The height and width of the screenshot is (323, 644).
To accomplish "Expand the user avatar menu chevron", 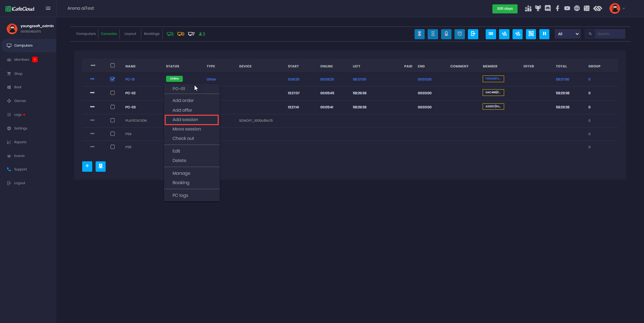I will pyautogui.click(x=624, y=8).
